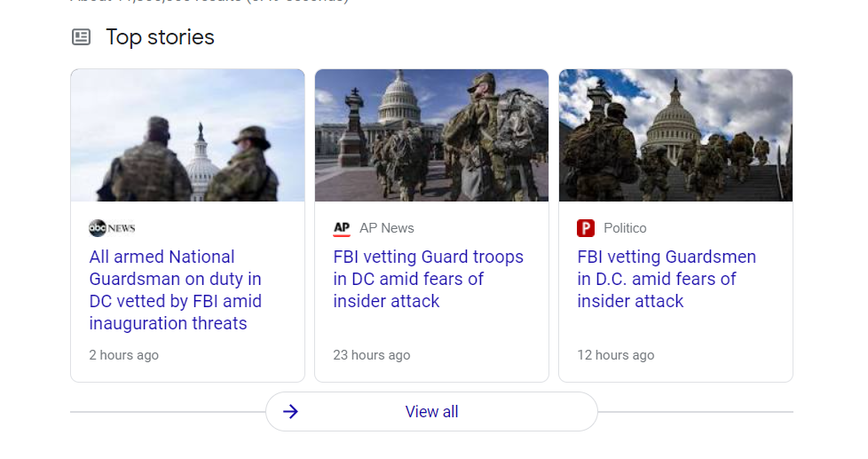
Task: Click the ABC News logo
Action: pos(112,228)
